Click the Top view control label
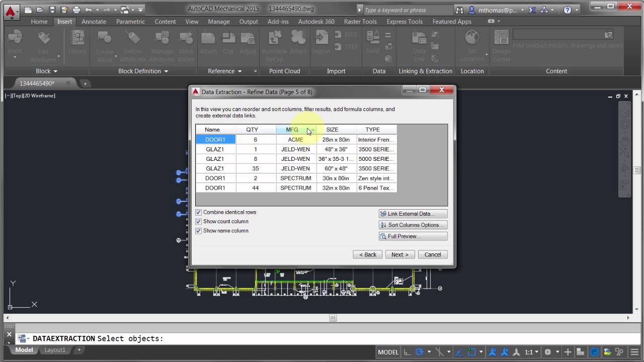Image resolution: width=644 pixels, height=362 pixels. (16, 96)
